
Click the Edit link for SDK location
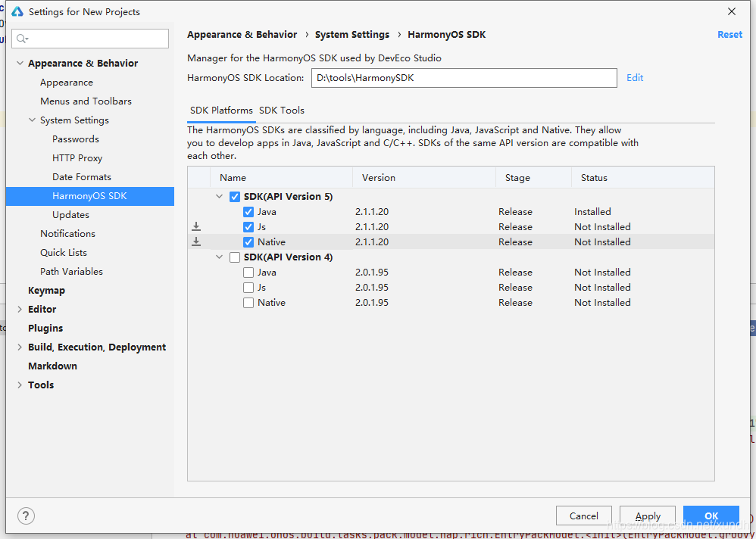click(635, 77)
